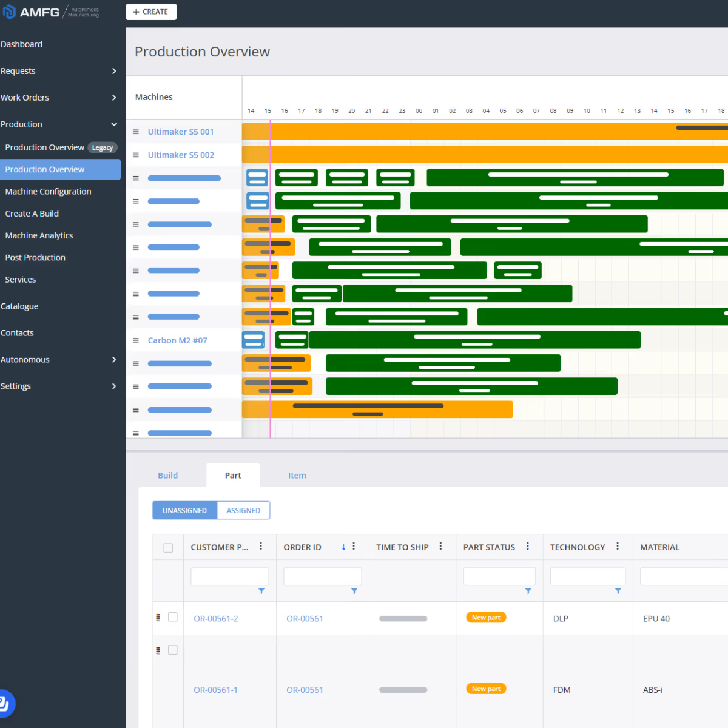Select the Part tab
The height and width of the screenshot is (728, 728).
coord(233,476)
